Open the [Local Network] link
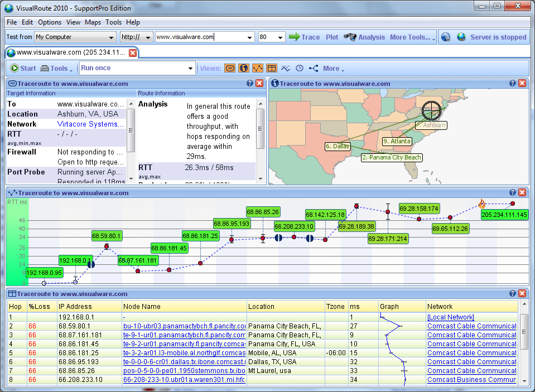Image resolution: width=535 pixels, height=392 pixels. [450, 317]
